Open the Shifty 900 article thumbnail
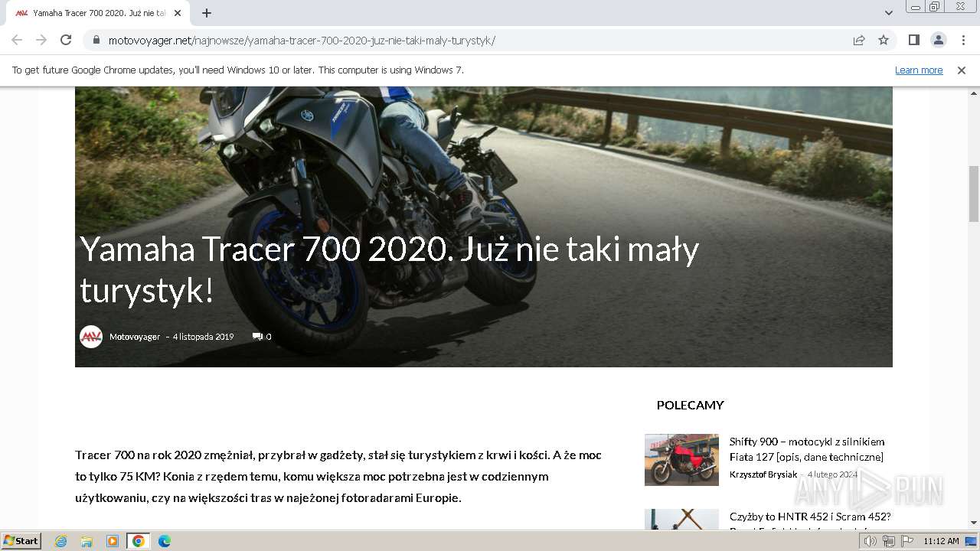The width and height of the screenshot is (980, 551). pos(681,460)
